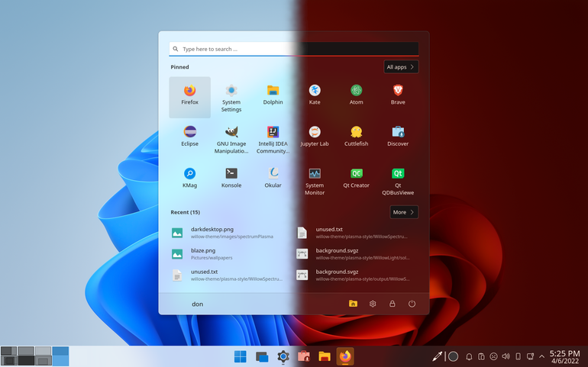
Task: Click the power button in menu footer
Action: (x=412, y=304)
